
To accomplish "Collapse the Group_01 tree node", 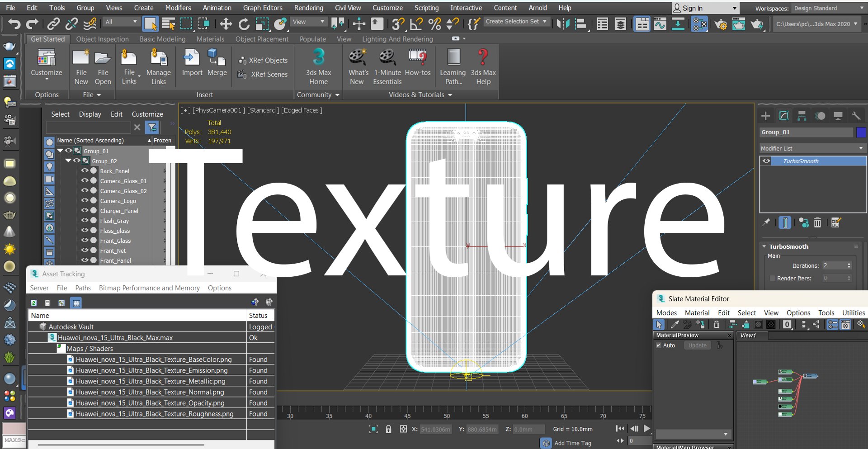I will (x=60, y=151).
